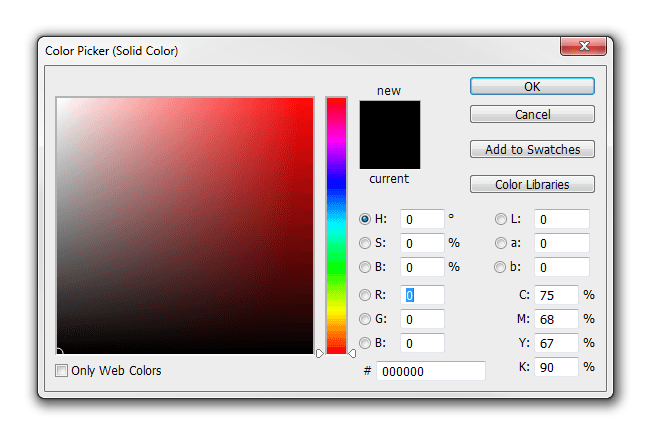
Task: Click the K black percentage field
Action: [556, 367]
